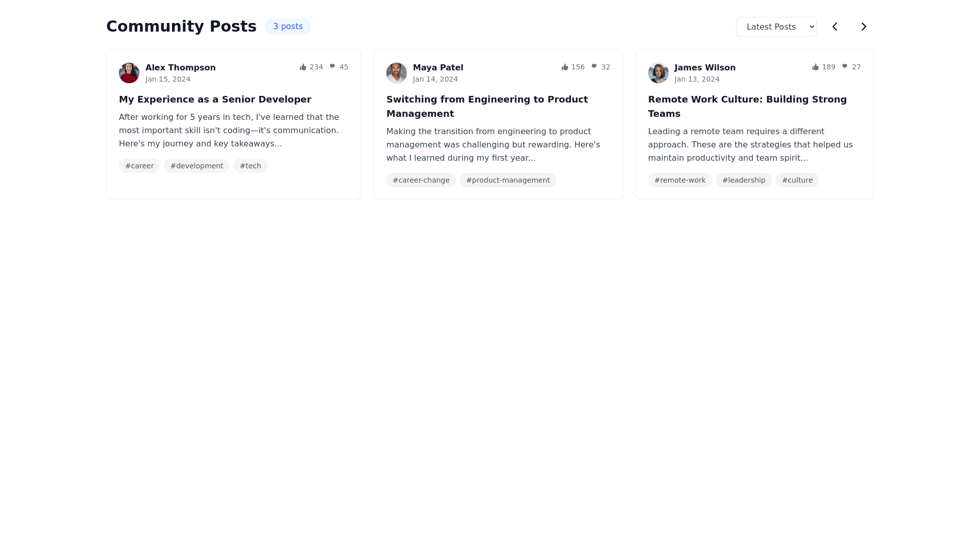Like Maya Patel's post with thumbs-up icon
Screen dimensions: 980x551
point(565,67)
